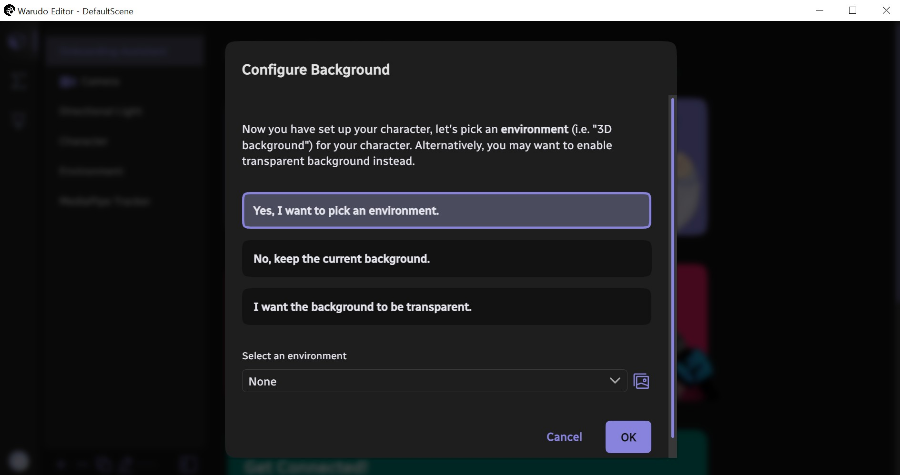Select "Yes, I want to pick an environment."
Screen dimensions: 900x475
click(x=446, y=211)
